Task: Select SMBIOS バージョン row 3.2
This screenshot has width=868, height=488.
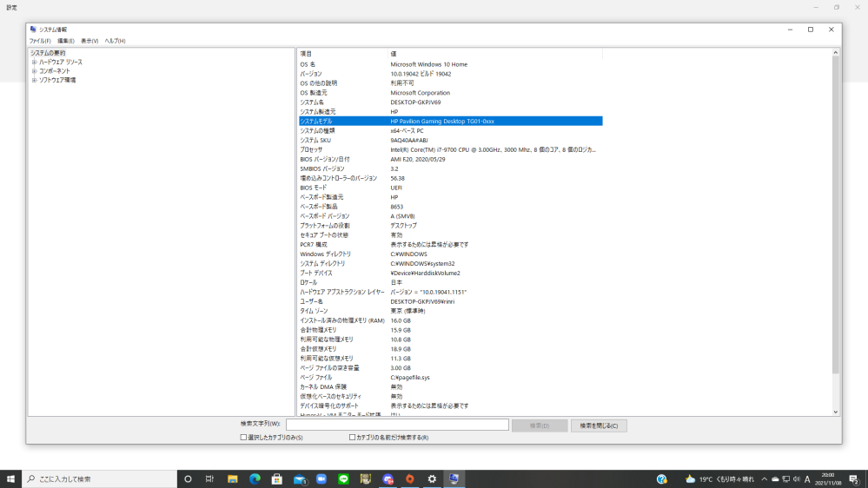Action: pyautogui.click(x=450, y=168)
